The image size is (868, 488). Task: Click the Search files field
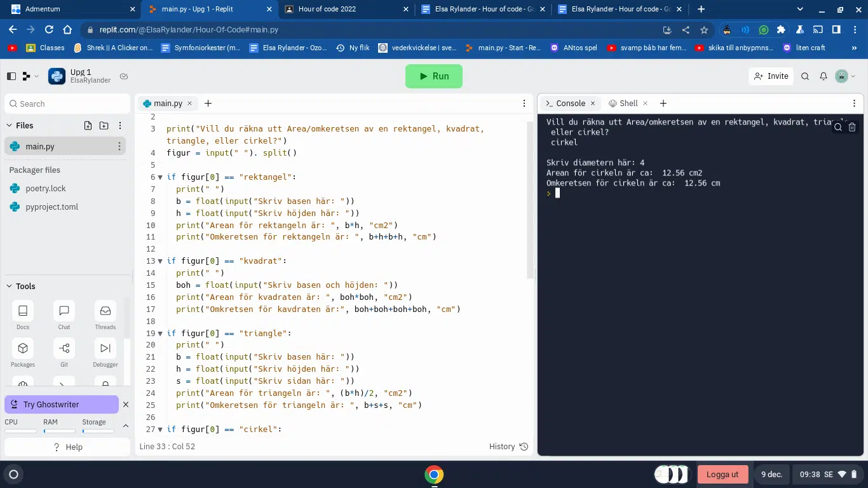67,104
